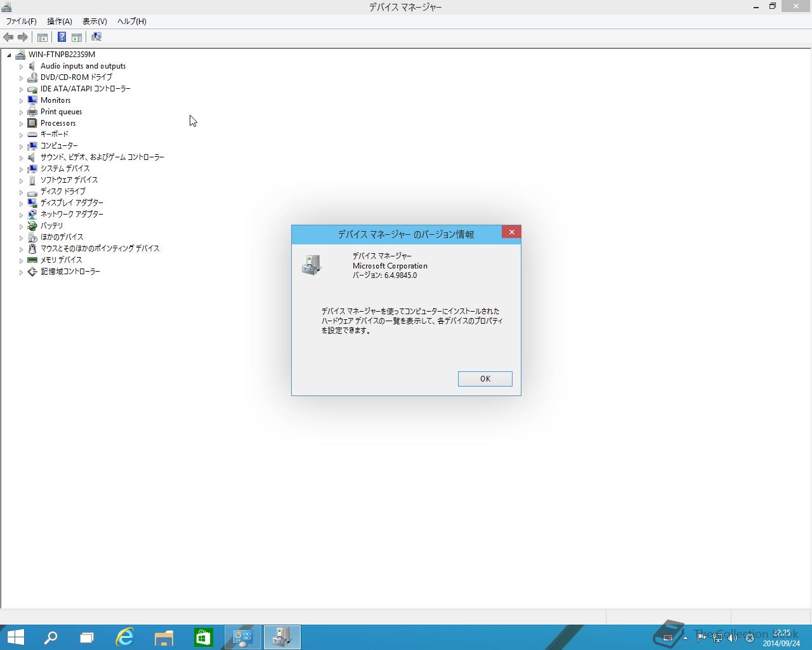Open the 操作(A) menu
This screenshot has width=812, height=650.
60,22
